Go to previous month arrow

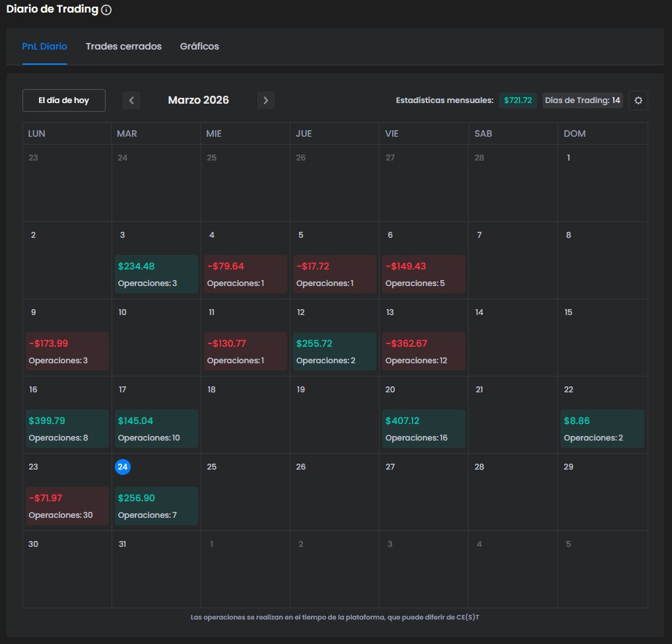pyautogui.click(x=131, y=100)
